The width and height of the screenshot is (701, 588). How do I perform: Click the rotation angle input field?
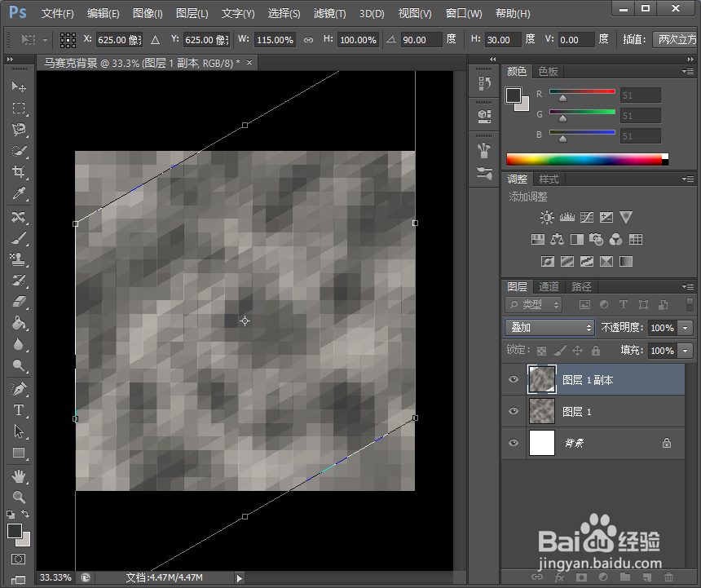pyautogui.click(x=421, y=40)
